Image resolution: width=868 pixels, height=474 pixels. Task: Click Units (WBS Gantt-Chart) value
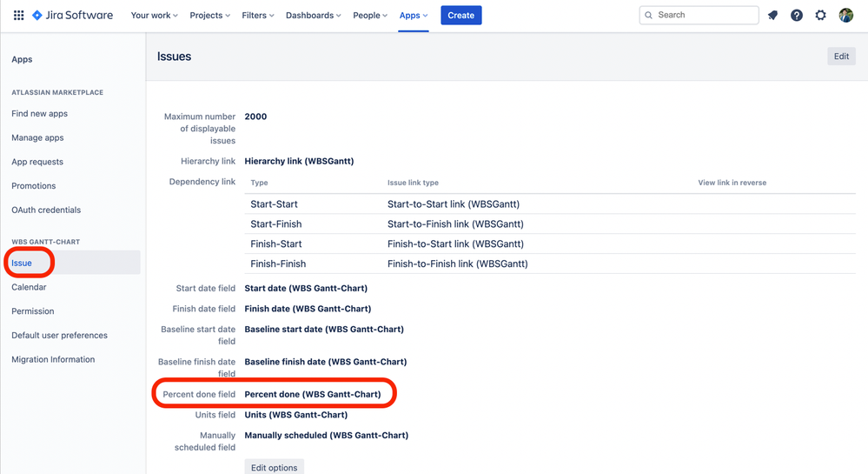coord(296,415)
